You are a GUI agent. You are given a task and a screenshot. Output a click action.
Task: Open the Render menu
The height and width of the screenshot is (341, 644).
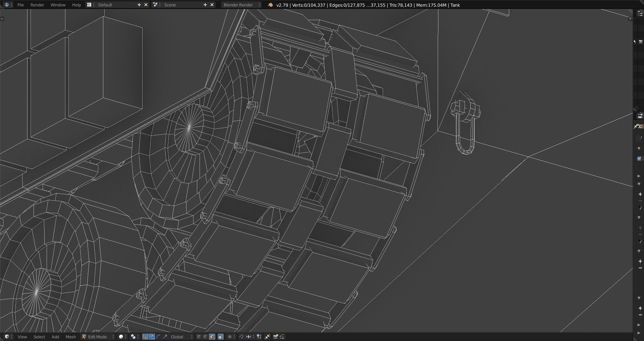[37, 5]
